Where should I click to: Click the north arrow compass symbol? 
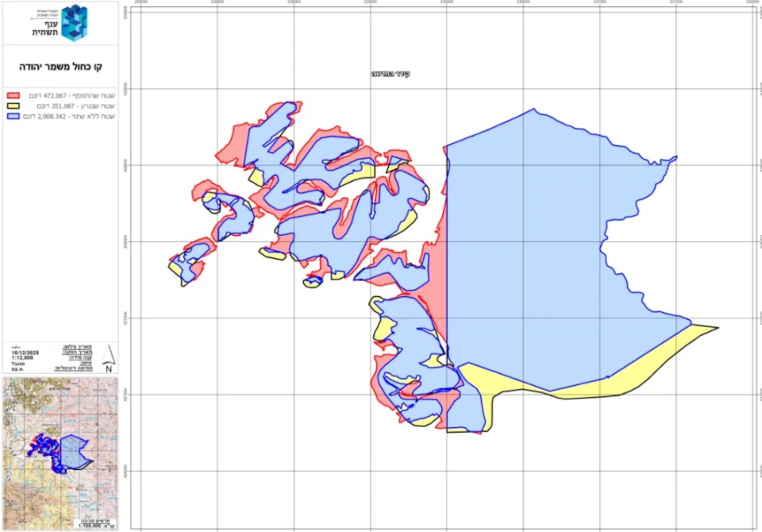tap(108, 360)
